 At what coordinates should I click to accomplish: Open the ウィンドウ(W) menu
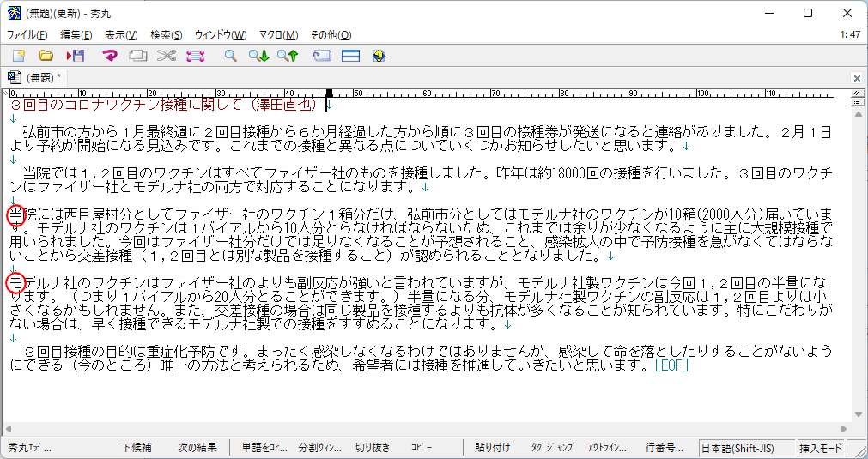(221, 35)
